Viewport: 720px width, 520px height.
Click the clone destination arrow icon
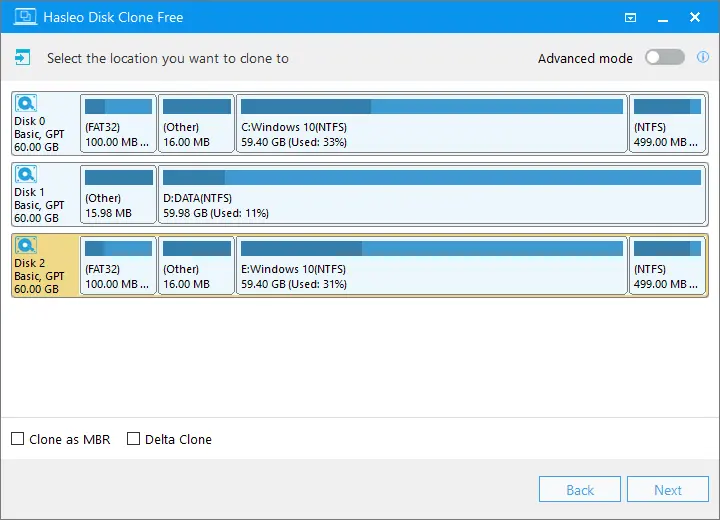(x=22, y=58)
